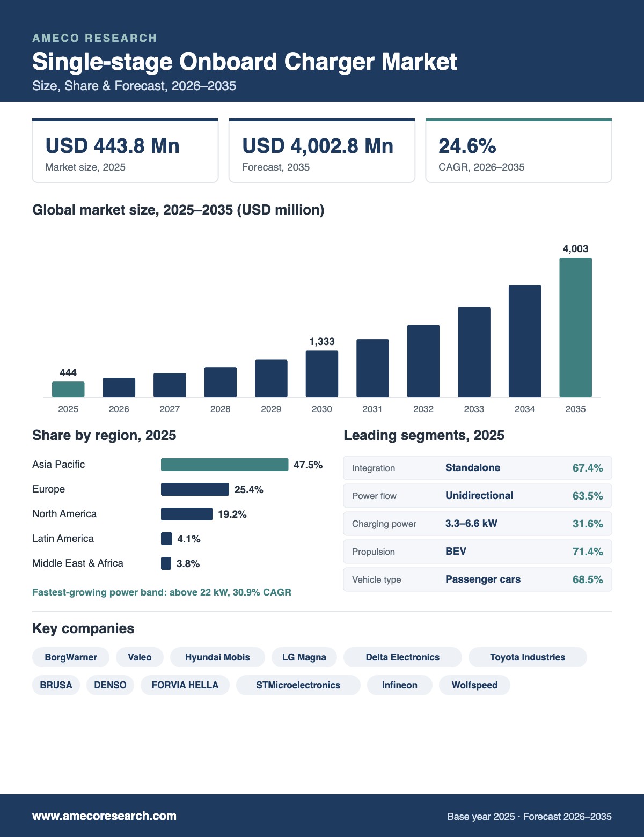Click the LG Magna company chip
The image size is (644, 837).
click(304, 657)
